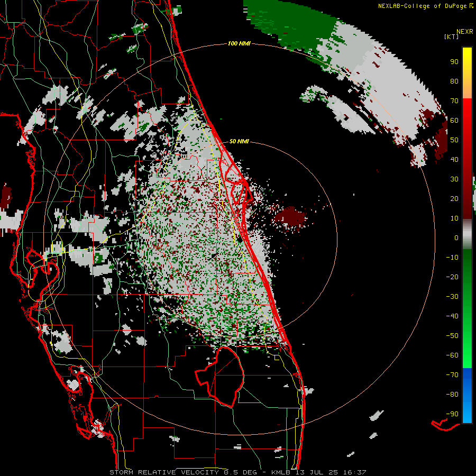
Task: Click the dark red velocity blob offshore
Action: click(x=290, y=217)
